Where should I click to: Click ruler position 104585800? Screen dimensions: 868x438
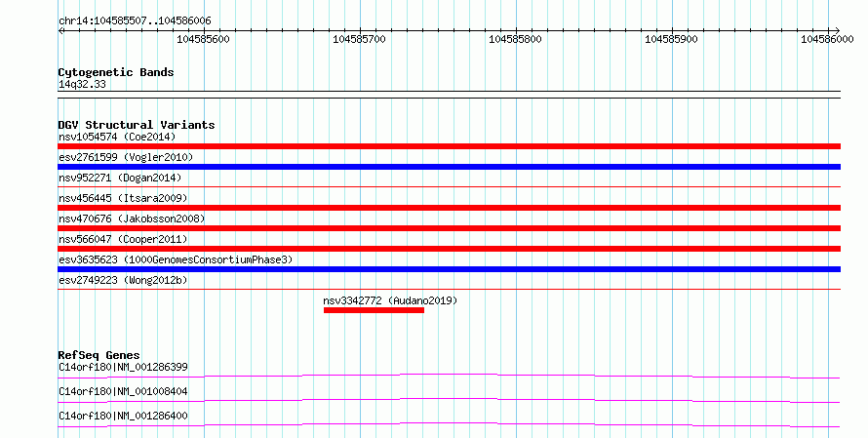click(515, 39)
